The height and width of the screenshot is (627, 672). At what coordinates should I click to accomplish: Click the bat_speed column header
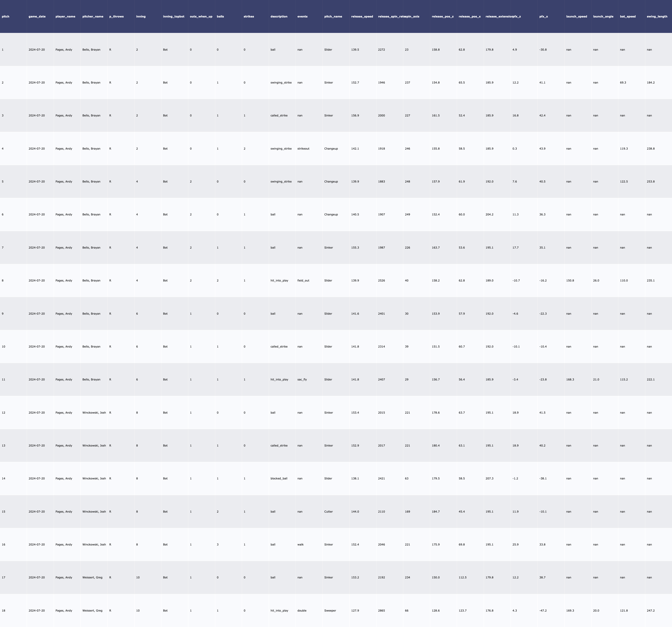coord(628,17)
